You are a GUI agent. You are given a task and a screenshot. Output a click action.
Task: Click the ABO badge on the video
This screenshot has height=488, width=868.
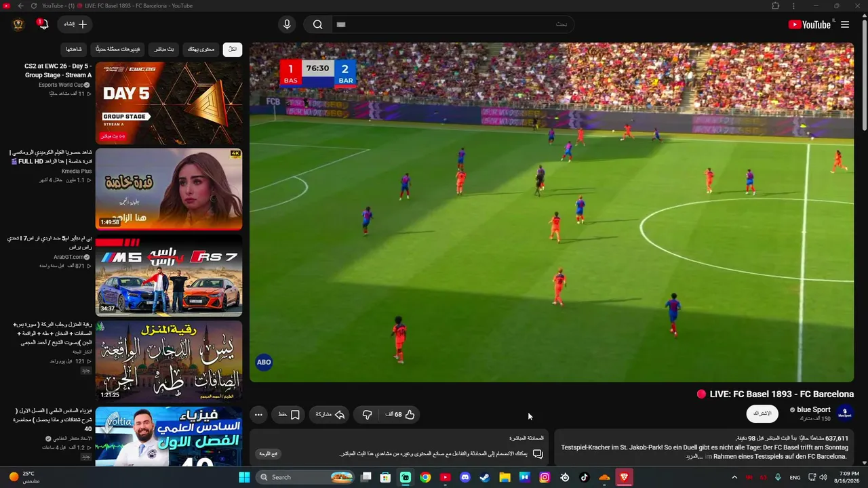264,362
